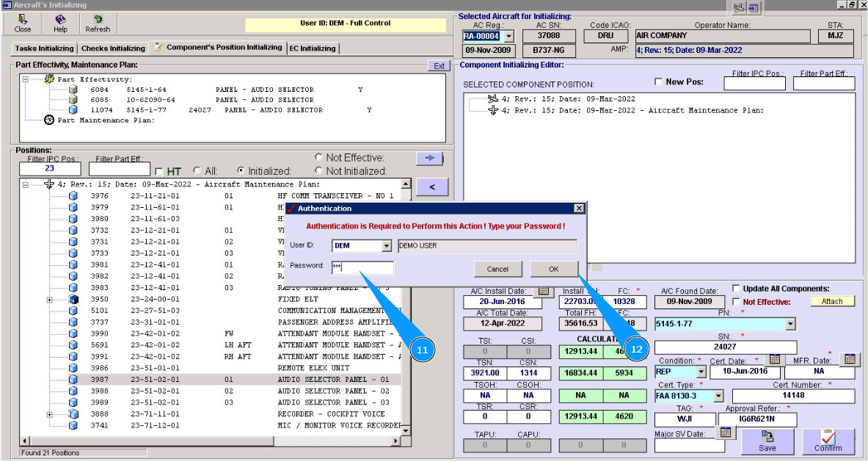The width and height of the screenshot is (868, 462).
Task: Check the Not Effective checkbox
Action: [736, 302]
